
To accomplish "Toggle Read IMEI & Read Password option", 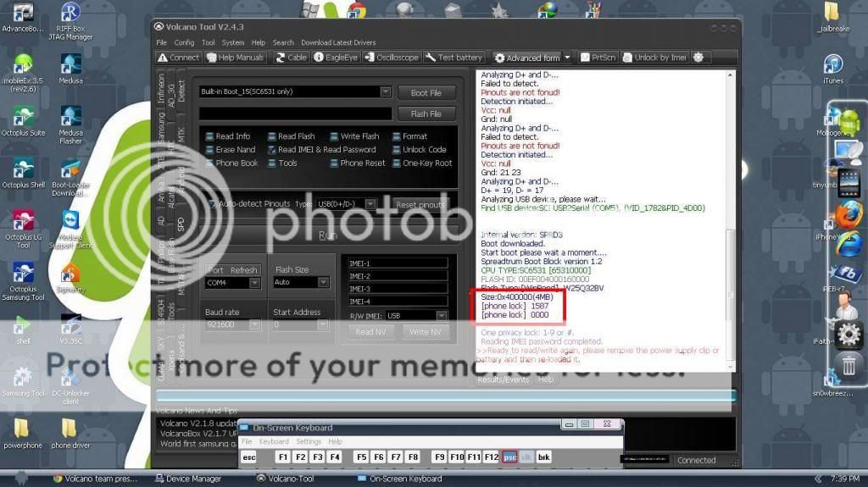I will click(x=272, y=150).
